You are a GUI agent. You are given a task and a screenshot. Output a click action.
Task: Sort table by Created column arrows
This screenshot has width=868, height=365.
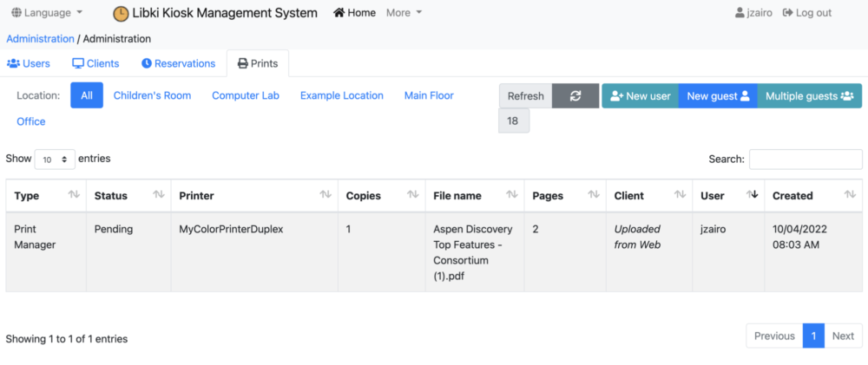(x=850, y=195)
